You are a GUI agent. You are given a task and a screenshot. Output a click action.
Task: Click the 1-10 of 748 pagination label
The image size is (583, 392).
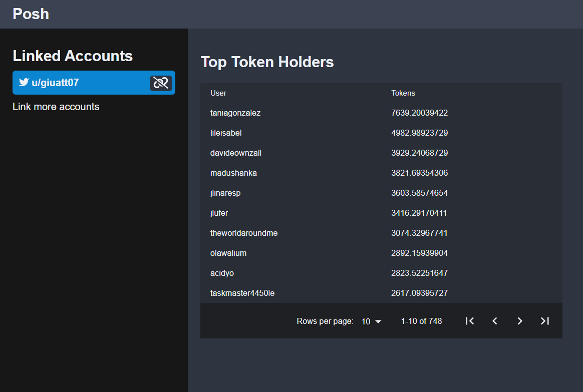[x=421, y=321]
